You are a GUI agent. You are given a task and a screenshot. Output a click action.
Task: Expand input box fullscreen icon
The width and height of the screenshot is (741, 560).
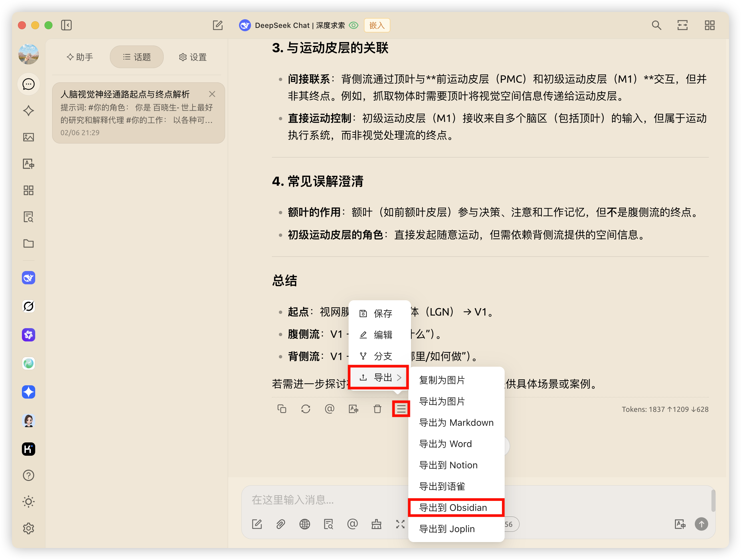coord(400,524)
